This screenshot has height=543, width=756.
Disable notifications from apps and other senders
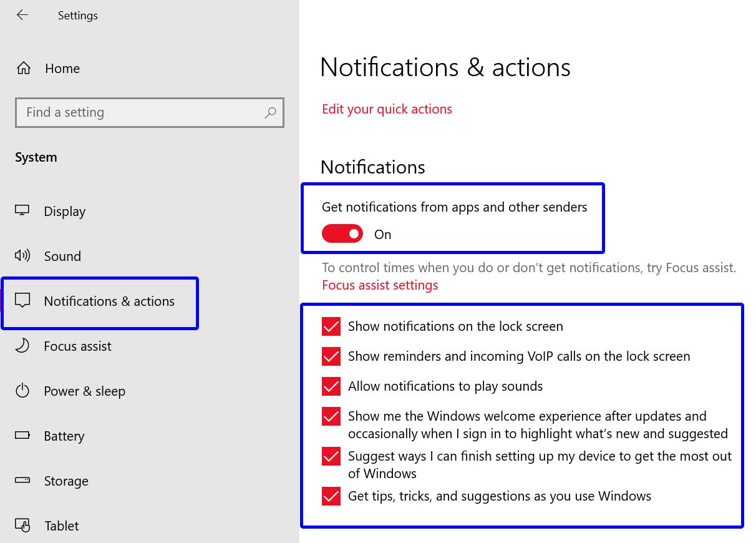click(x=342, y=233)
